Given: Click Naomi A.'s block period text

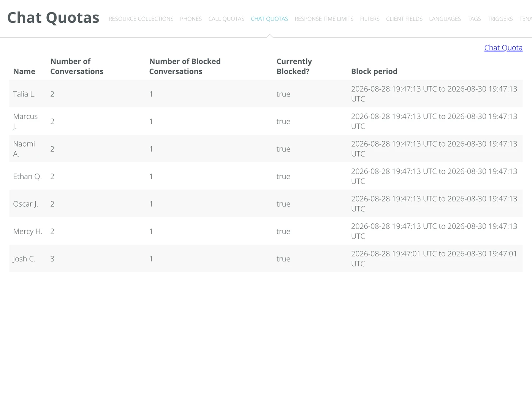Looking at the screenshot, I should click(434, 149).
